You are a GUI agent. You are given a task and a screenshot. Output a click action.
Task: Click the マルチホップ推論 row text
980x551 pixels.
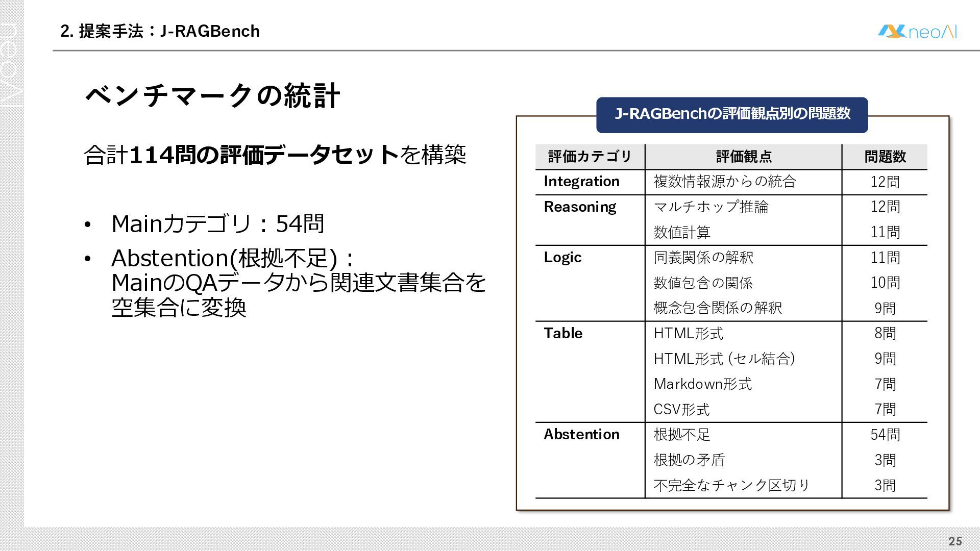click(710, 207)
